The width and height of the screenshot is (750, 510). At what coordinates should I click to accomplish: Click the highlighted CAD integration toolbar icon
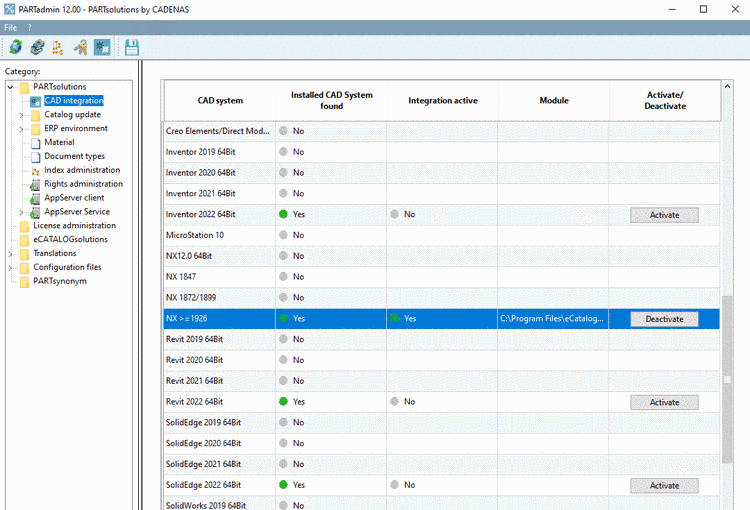(x=102, y=47)
